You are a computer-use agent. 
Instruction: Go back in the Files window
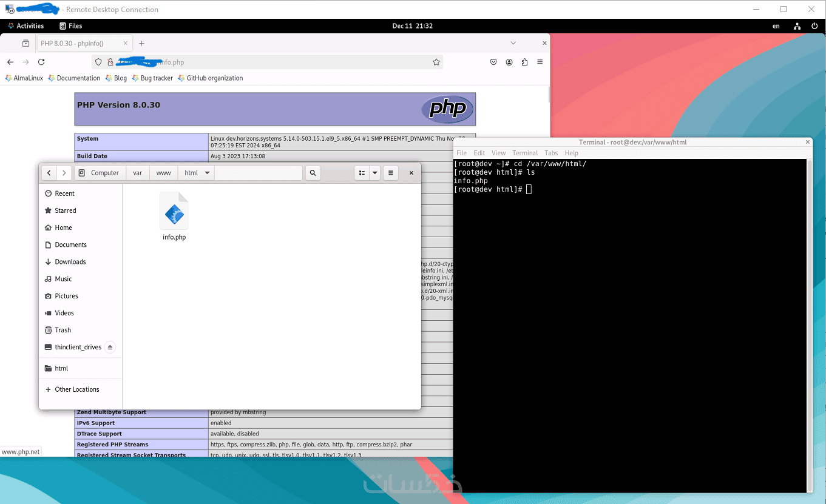point(49,173)
